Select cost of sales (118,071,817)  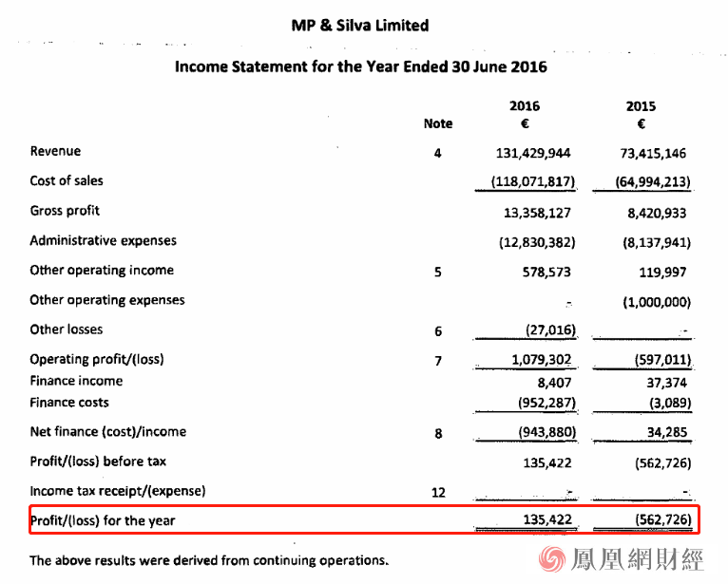533,181
